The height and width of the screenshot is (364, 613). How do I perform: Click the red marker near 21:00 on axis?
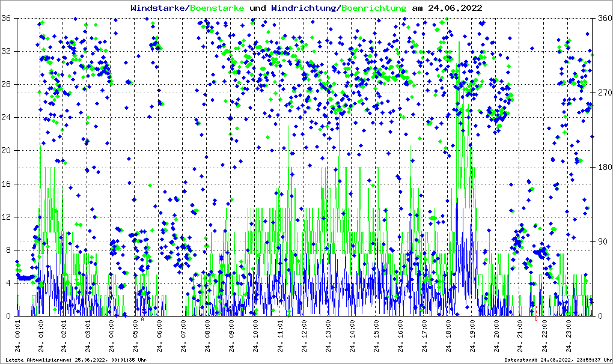click(x=535, y=319)
